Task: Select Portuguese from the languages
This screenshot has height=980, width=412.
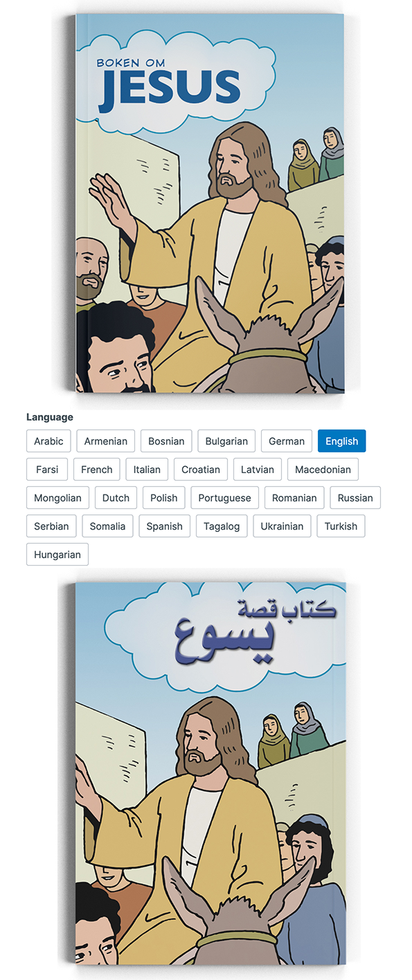Action: pyautogui.click(x=225, y=498)
